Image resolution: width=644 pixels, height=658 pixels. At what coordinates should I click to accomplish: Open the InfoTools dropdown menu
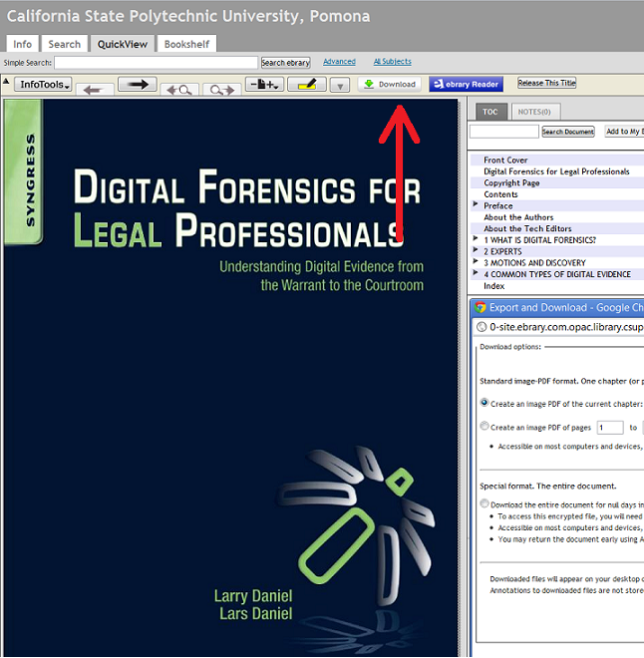(46, 85)
